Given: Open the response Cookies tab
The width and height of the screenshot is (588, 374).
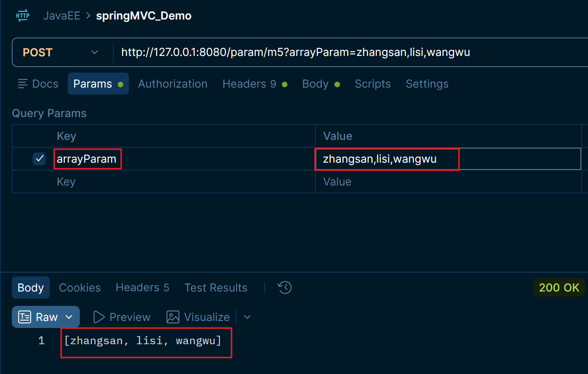Looking at the screenshot, I should [x=79, y=287].
